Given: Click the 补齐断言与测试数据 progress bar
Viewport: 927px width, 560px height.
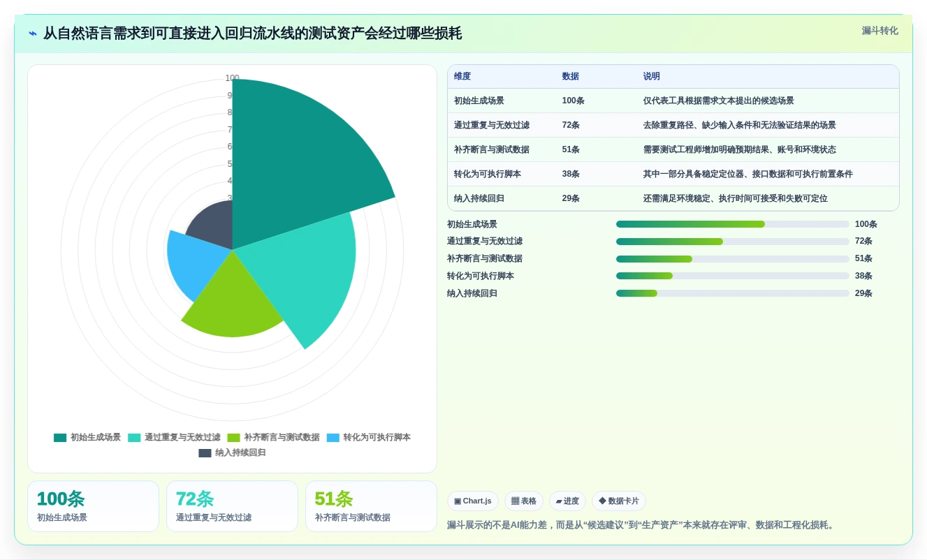Looking at the screenshot, I should (x=733, y=259).
